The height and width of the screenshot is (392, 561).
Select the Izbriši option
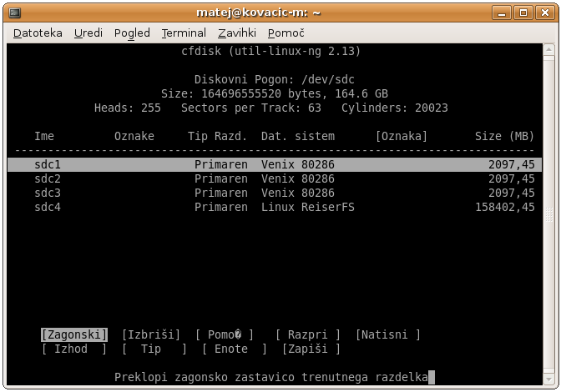coord(151,334)
